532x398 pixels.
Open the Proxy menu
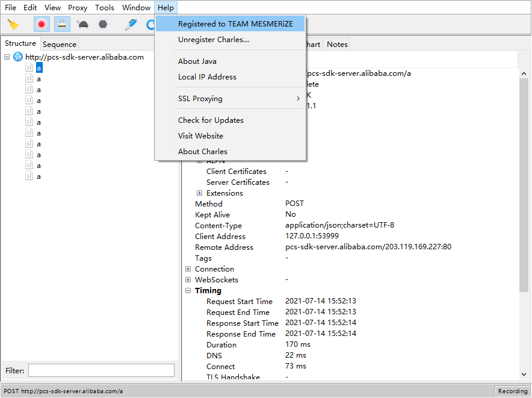[78, 7]
